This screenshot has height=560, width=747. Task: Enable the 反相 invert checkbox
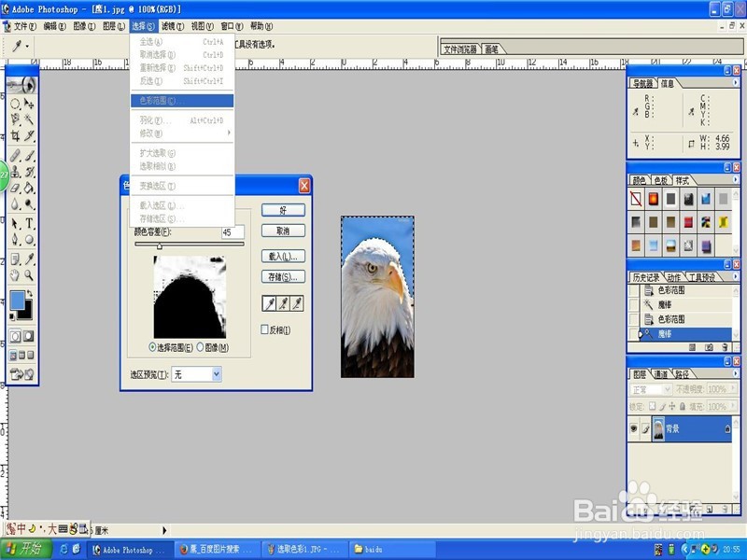coord(264,329)
